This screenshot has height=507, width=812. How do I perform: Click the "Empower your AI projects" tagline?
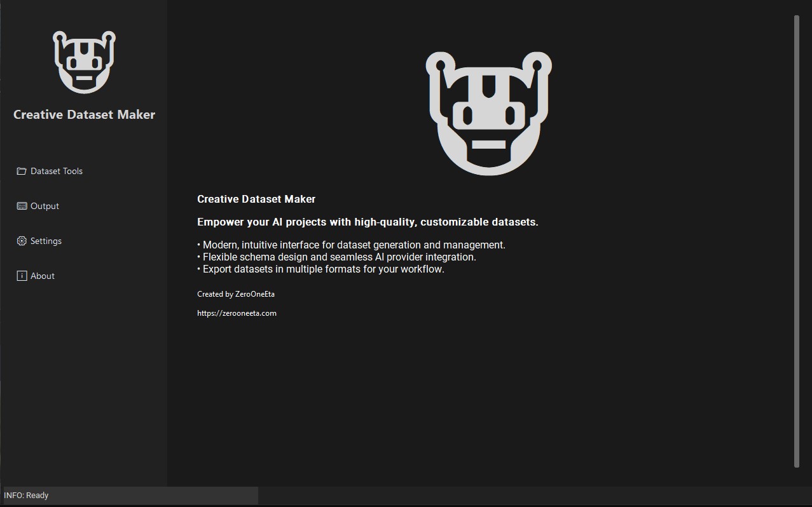[x=368, y=222]
